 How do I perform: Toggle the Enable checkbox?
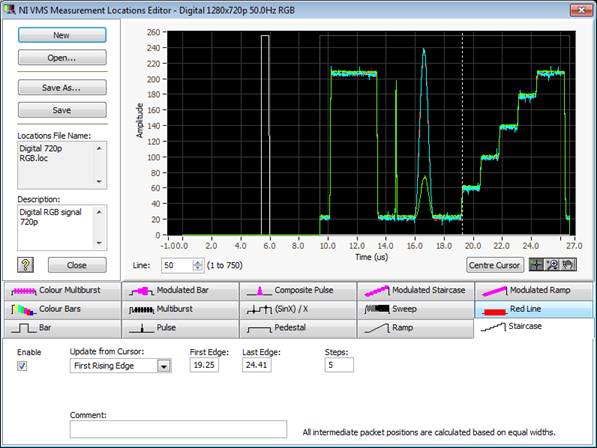pos(22,366)
